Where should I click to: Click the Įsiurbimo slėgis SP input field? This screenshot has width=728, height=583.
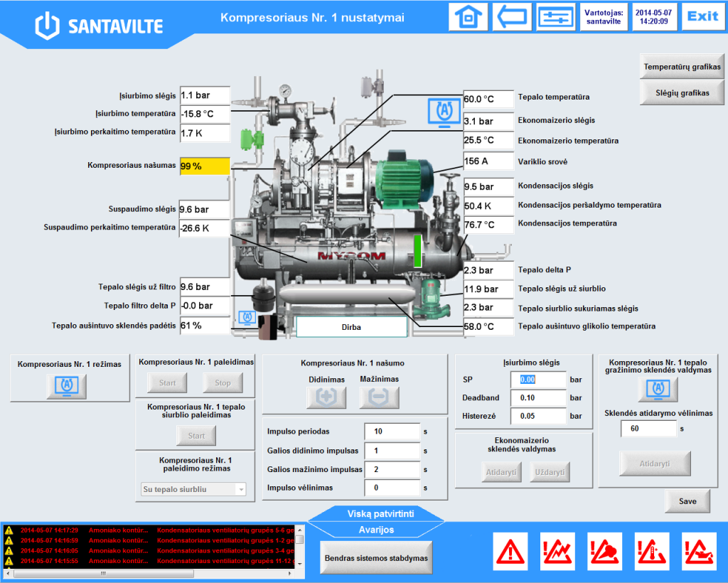coord(539,379)
